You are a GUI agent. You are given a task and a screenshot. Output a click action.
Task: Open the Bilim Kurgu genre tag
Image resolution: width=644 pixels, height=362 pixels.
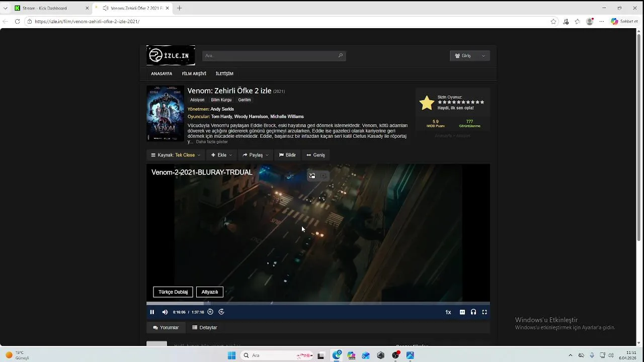click(221, 100)
